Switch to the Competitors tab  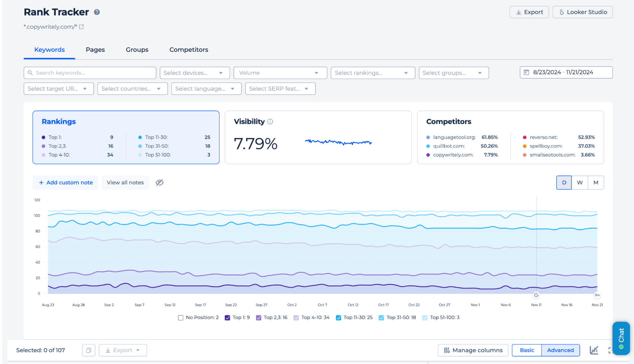(189, 49)
